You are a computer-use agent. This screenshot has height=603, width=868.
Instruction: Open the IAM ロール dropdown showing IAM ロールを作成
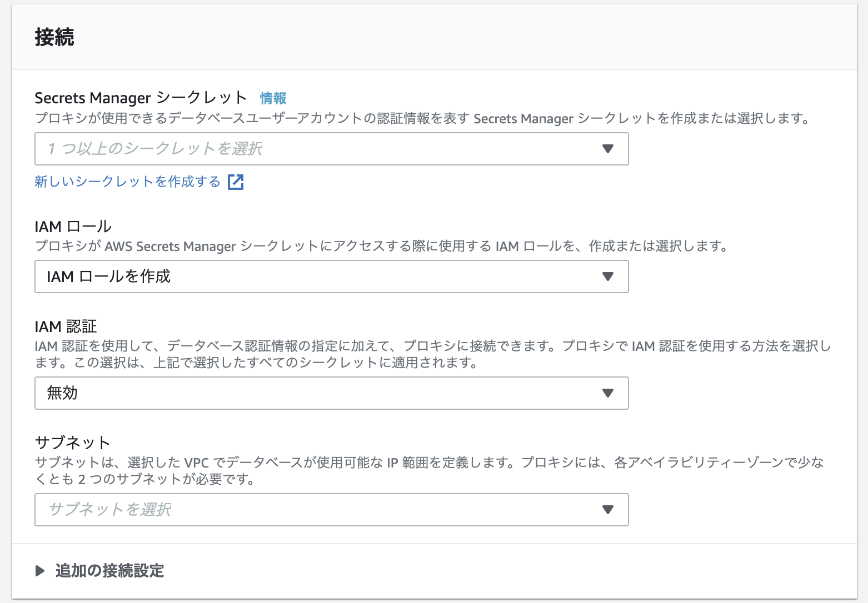pos(331,277)
